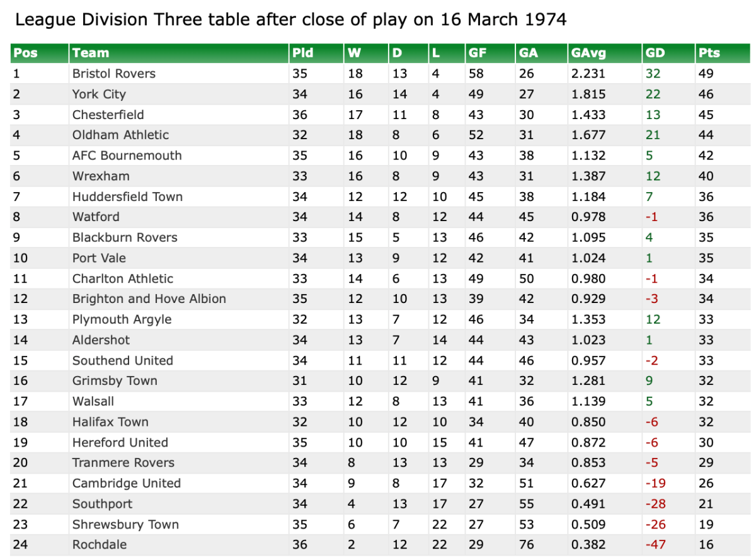Click on Rochdale team name
This screenshot has width=756, height=560.
coord(100,545)
